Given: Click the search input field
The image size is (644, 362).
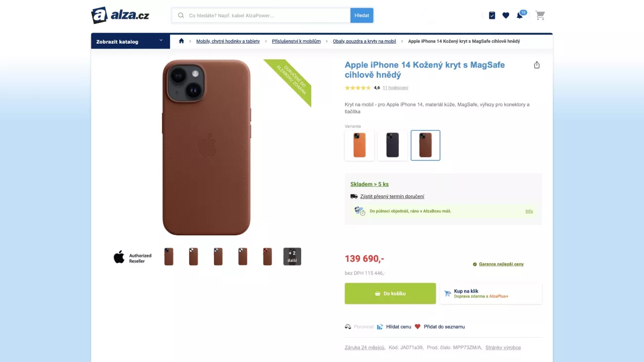Looking at the screenshot, I should 268,15.
